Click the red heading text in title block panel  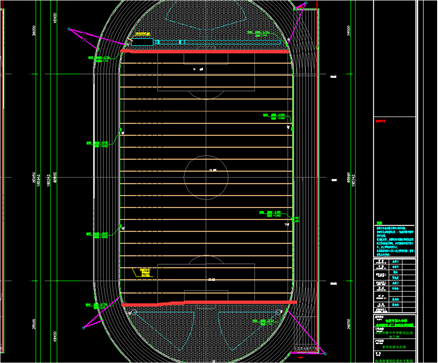coord(380,121)
